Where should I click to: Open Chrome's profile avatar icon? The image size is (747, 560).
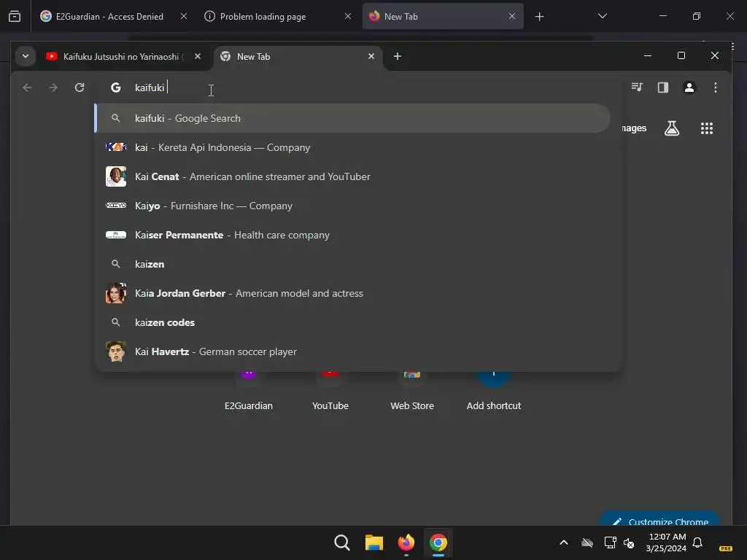689,87
